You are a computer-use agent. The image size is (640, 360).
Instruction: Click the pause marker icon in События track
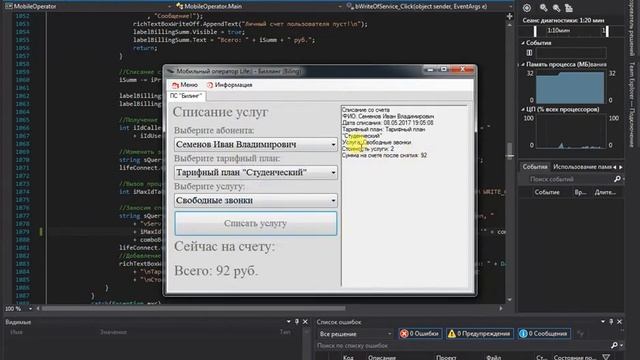529,53
